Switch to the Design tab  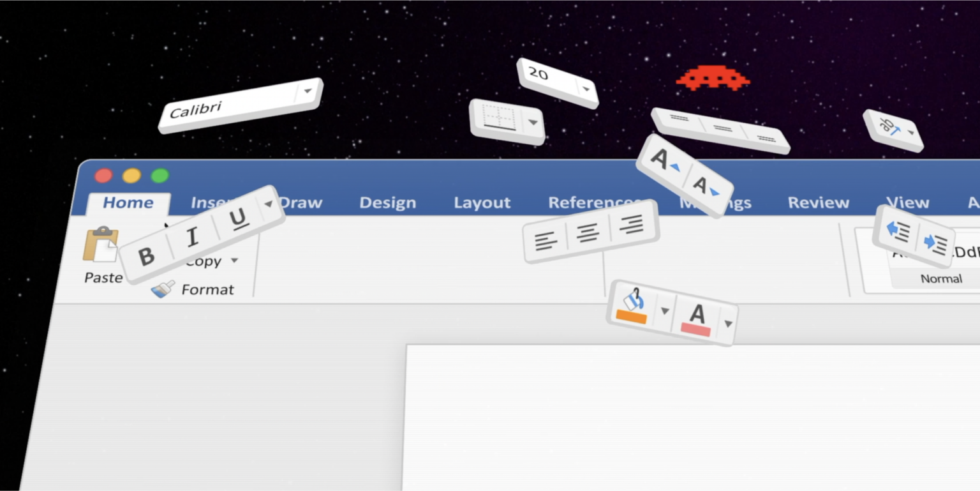387,203
